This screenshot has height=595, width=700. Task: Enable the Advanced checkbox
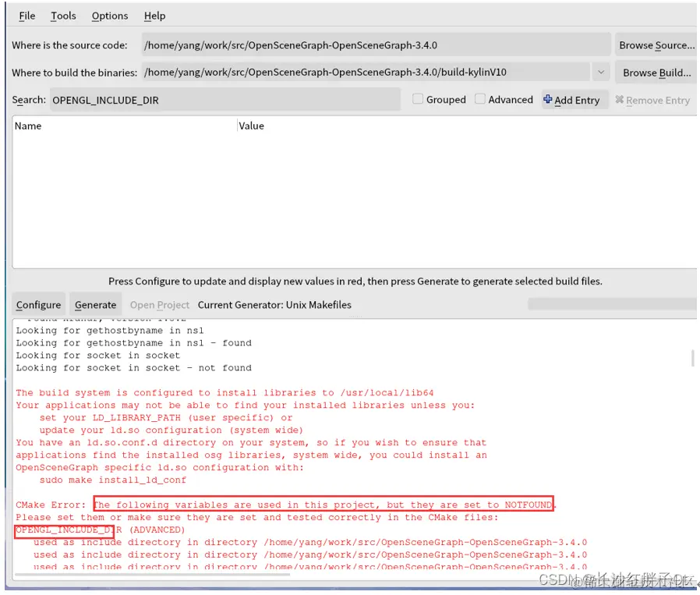point(479,99)
